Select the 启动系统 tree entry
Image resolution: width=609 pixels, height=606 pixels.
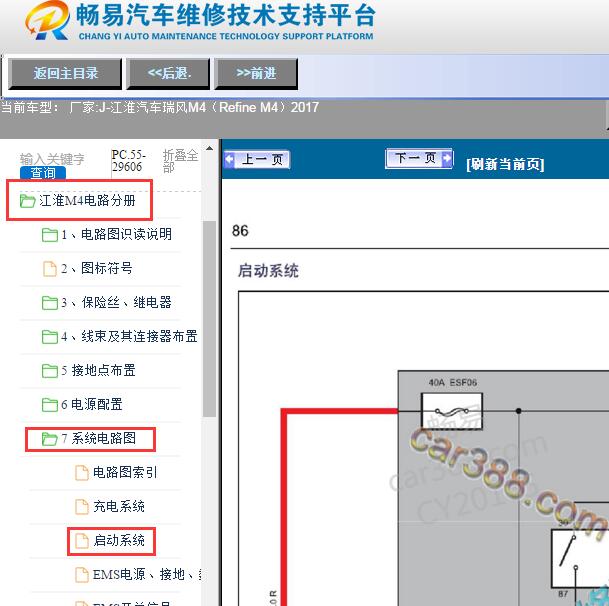(x=119, y=540)
